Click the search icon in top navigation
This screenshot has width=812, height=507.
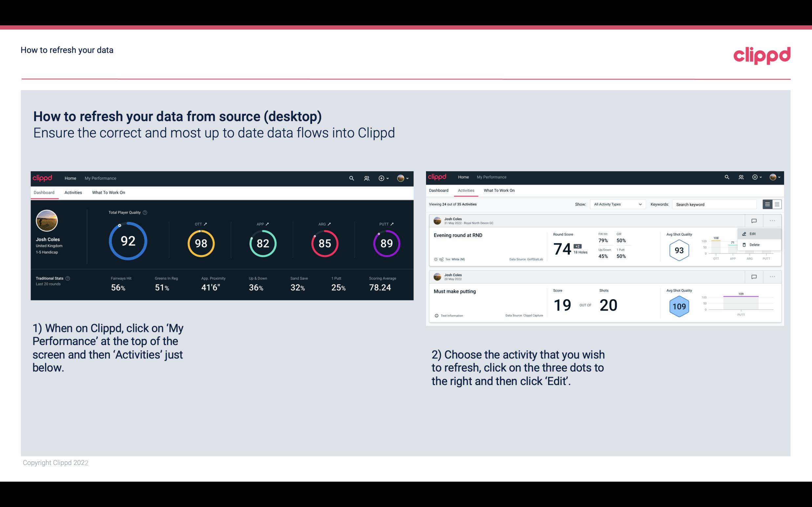pos(351,178)
